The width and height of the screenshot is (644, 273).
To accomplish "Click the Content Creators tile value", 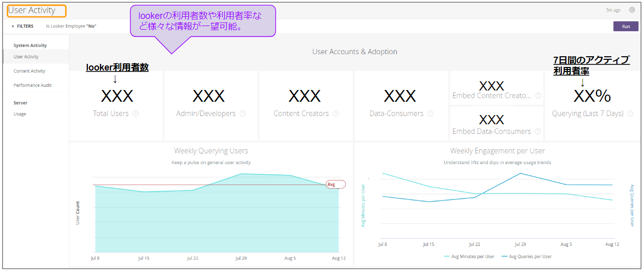I will 305,96.
